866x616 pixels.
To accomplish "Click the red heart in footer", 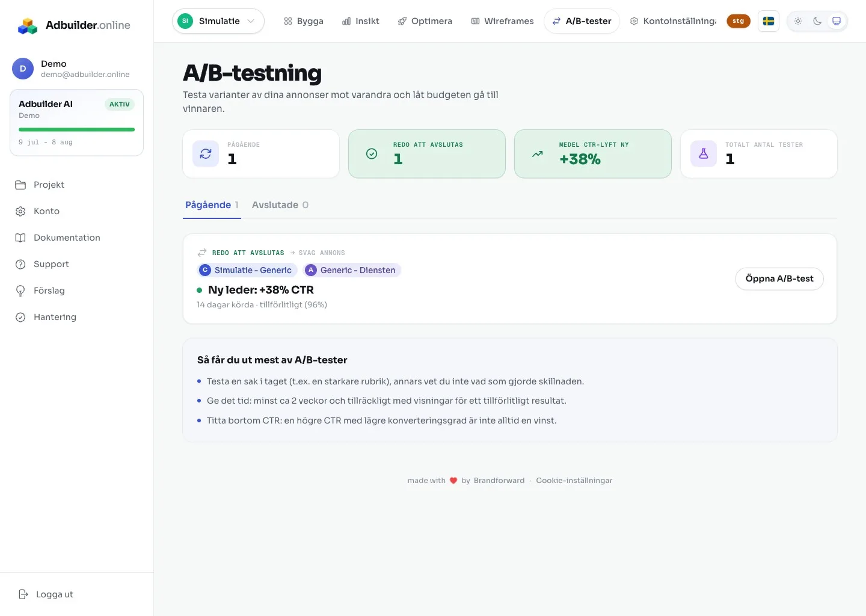I will point(453,481).
